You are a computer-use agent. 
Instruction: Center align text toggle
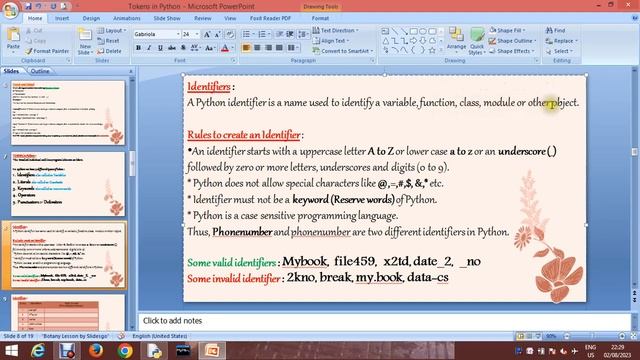[257, 48]
